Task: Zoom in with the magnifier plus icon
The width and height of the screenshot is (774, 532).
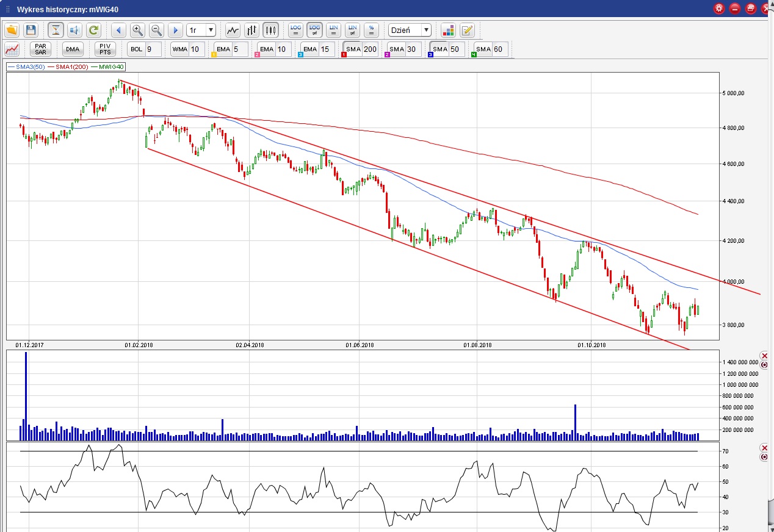Action: pos(137,30)
